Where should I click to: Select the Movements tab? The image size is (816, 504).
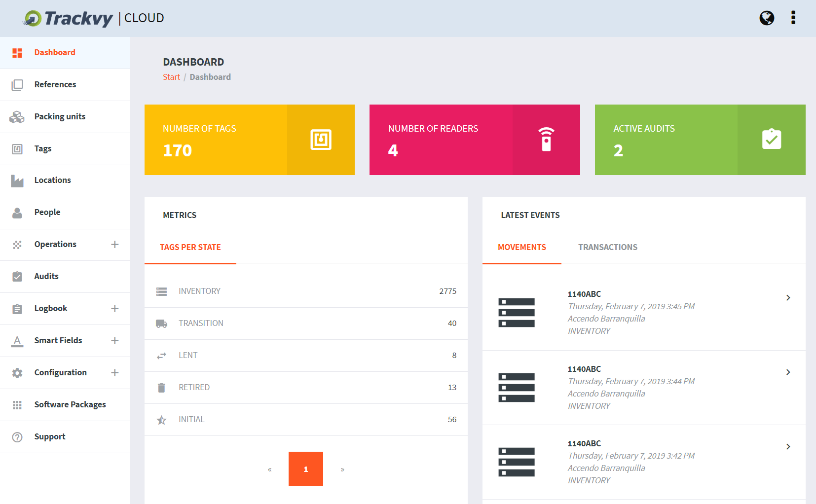click(522, 247)
